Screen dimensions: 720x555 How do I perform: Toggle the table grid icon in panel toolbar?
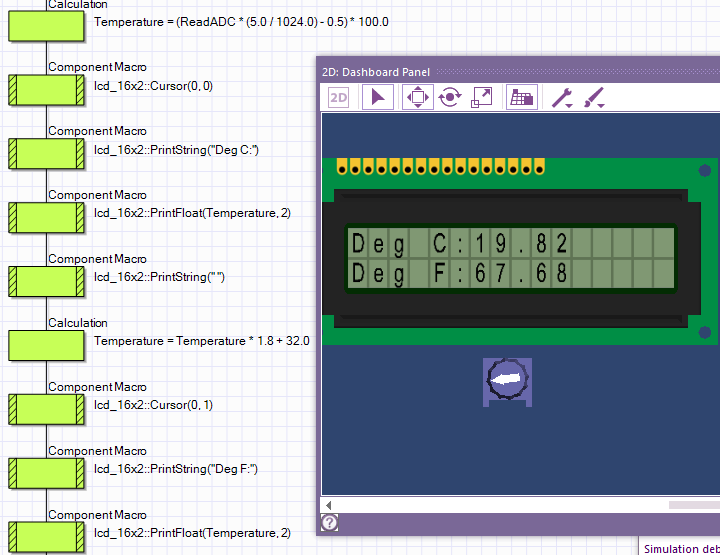(522, 97)
